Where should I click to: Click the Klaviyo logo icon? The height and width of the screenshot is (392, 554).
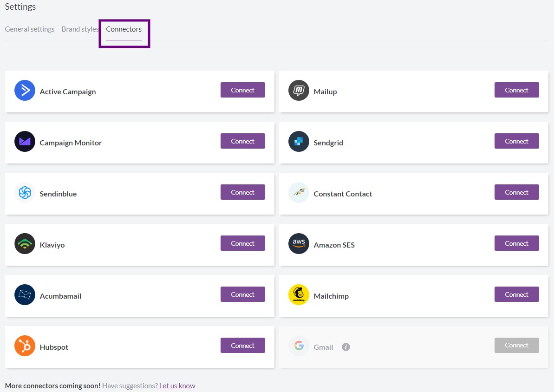[x=25, y=243]
